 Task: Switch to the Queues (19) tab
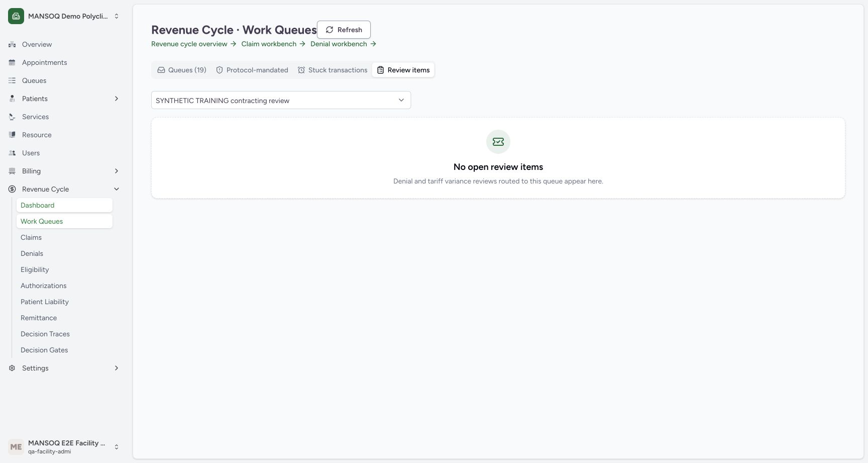[182, 70]
